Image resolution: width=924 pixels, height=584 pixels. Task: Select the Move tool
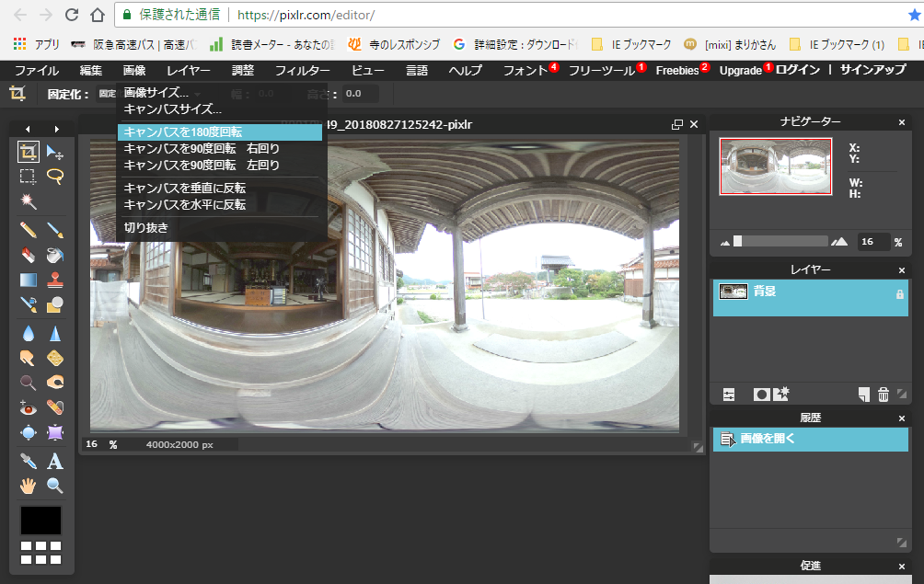(x=55, y=152)
